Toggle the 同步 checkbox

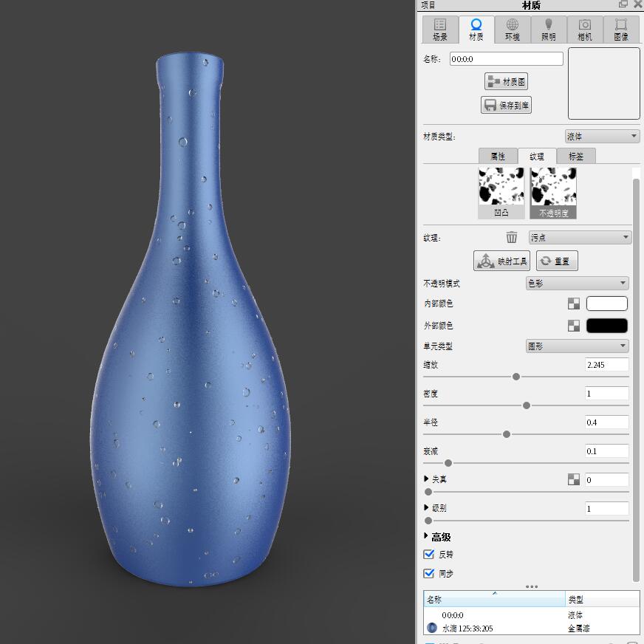click(x=428, y=573)
